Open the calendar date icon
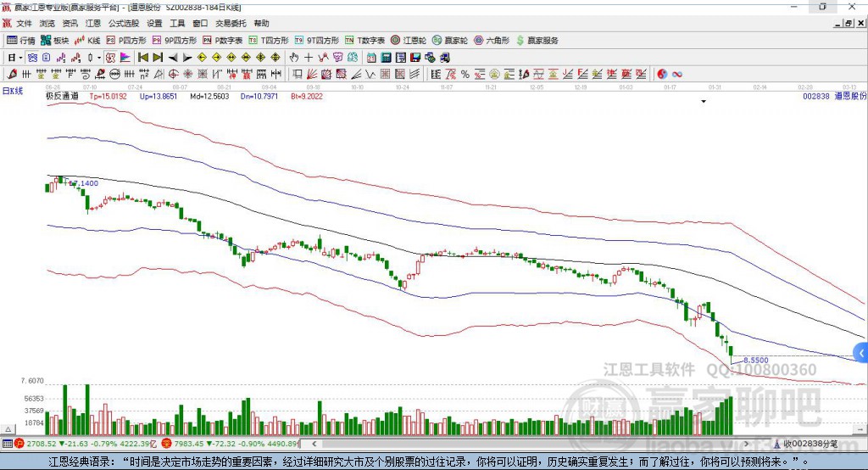This screenshot has height=470, width=868. coord(371,58)
